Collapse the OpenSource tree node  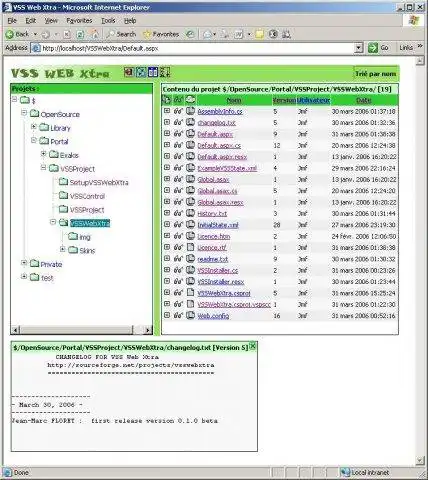tap(24, 113)
